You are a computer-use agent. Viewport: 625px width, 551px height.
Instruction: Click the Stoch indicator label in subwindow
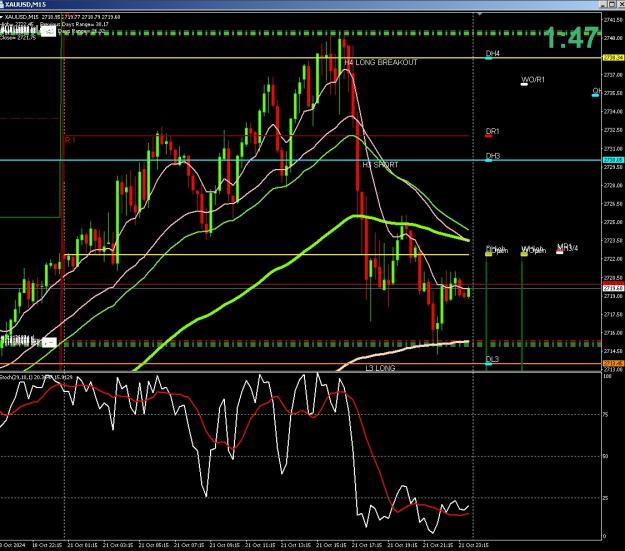pyautogui.click(x=37, y=377)
